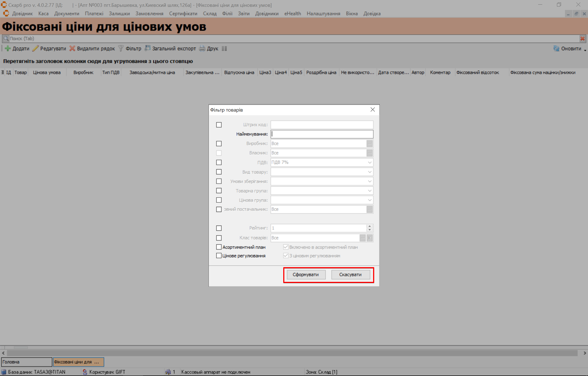
Task: Increase Рейтинг with the up arrow
Action: point(370,226)
